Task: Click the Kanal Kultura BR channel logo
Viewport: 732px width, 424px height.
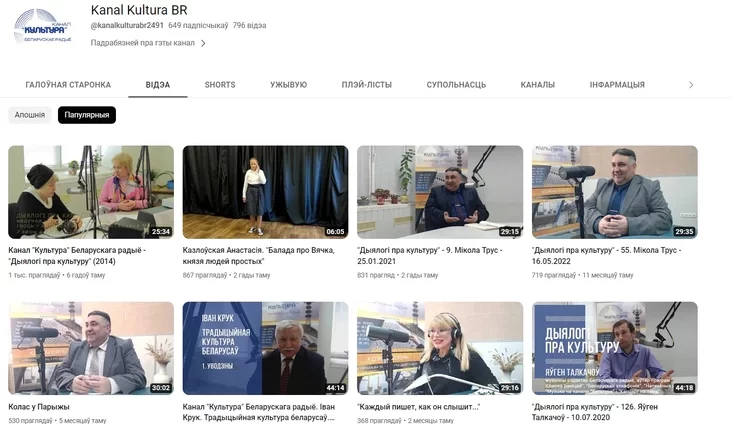Action: (x=42, y=27)
